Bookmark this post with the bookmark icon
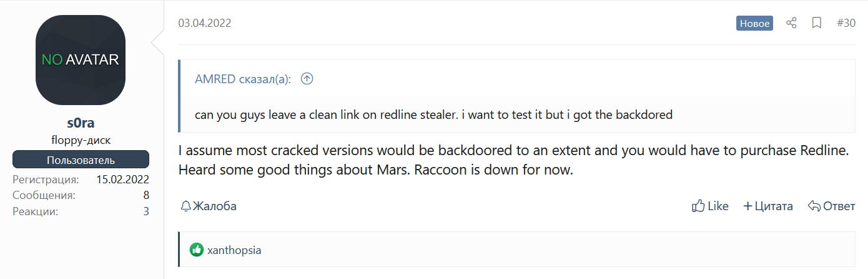Image resolution: width=868 pixels, height=279 pixels. (x=816, y=23)
